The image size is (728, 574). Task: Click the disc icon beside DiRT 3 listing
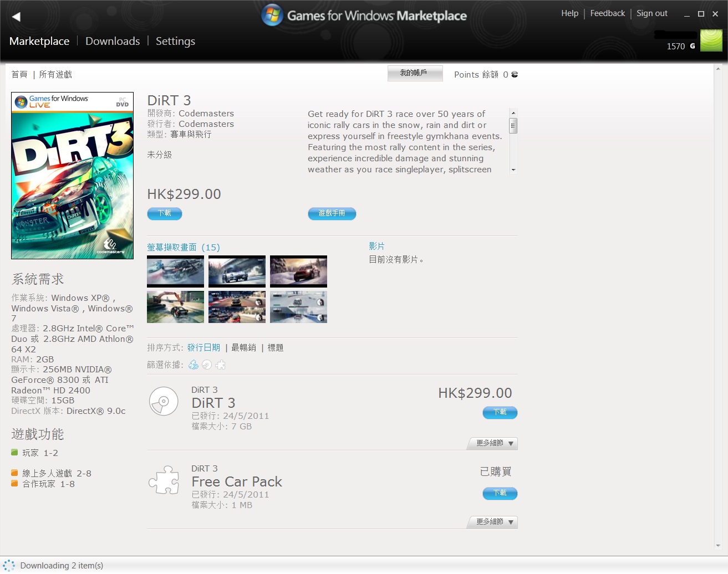point(164,402)
